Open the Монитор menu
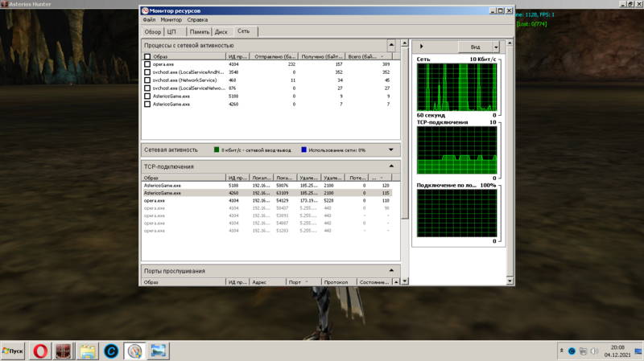The image size is (644, 361). click(171, 19)
